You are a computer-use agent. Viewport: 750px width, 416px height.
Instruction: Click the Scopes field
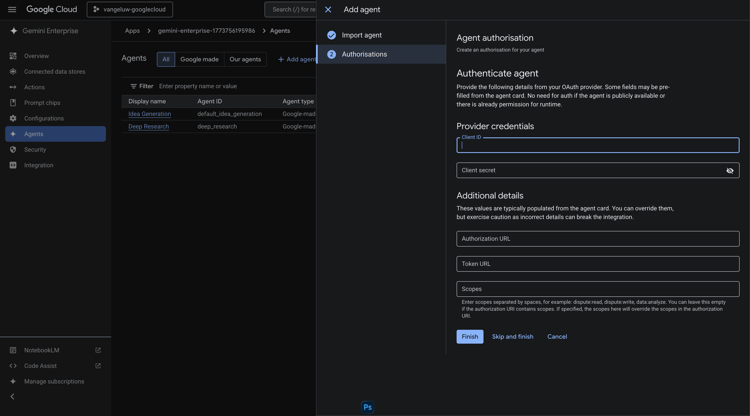tap(598, 289)
